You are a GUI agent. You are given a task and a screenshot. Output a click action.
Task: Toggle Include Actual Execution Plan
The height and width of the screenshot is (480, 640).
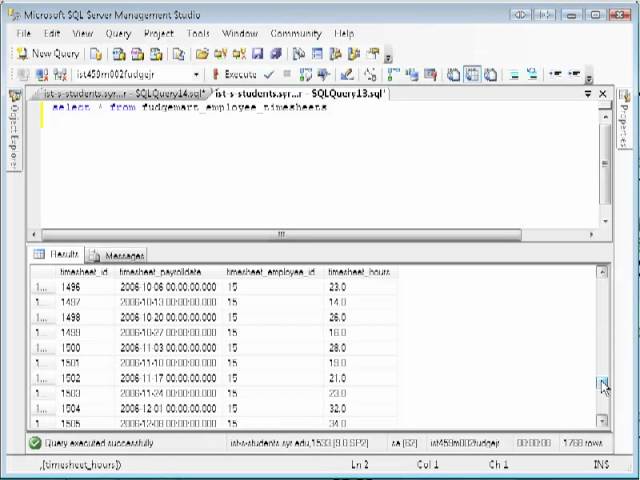click(x=393, y=75)
